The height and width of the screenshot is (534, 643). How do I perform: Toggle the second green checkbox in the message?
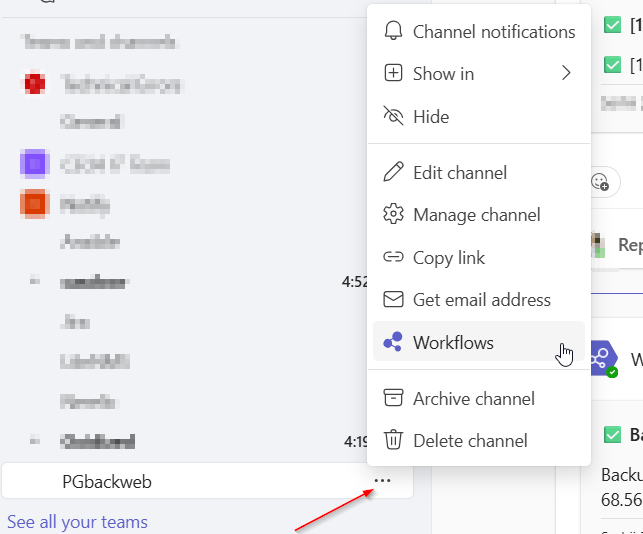pyautogui.click(x=613, y=65)
